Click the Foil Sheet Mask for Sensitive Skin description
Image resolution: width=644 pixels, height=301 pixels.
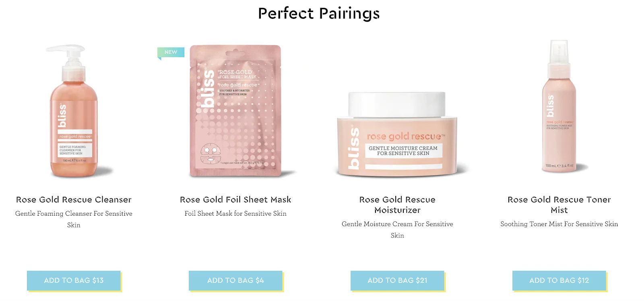pos(235,214)
